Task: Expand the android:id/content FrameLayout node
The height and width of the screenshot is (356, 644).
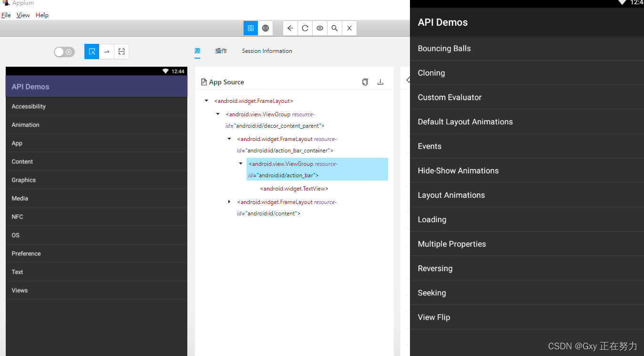Action: point(229,202)
